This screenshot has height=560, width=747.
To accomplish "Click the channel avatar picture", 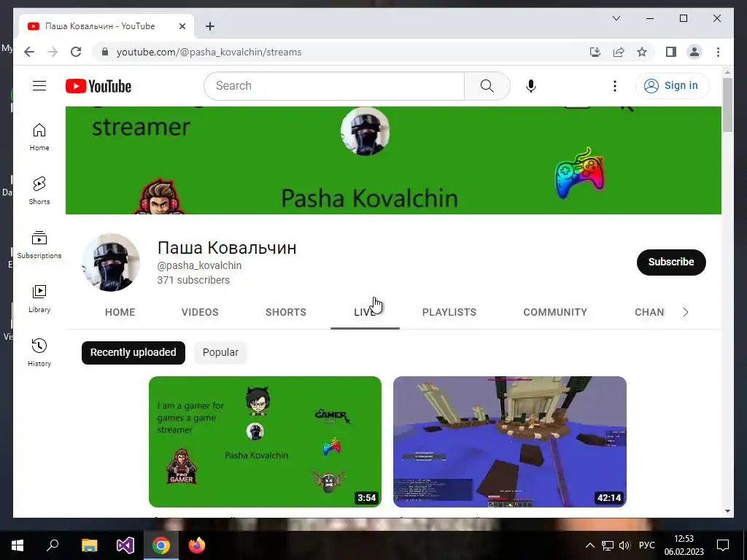I will 111,262.
